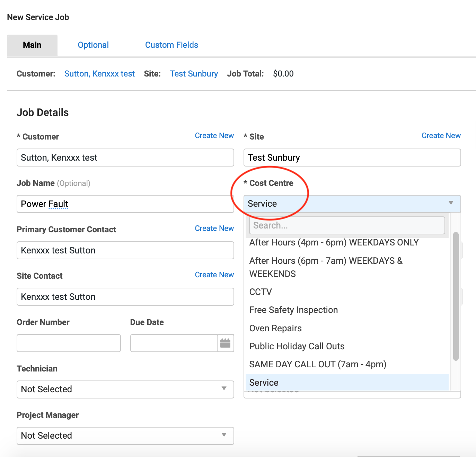Select Free Safety Inspection option
476x457 pixels.
pyautogui.click(x=293, y=310)
